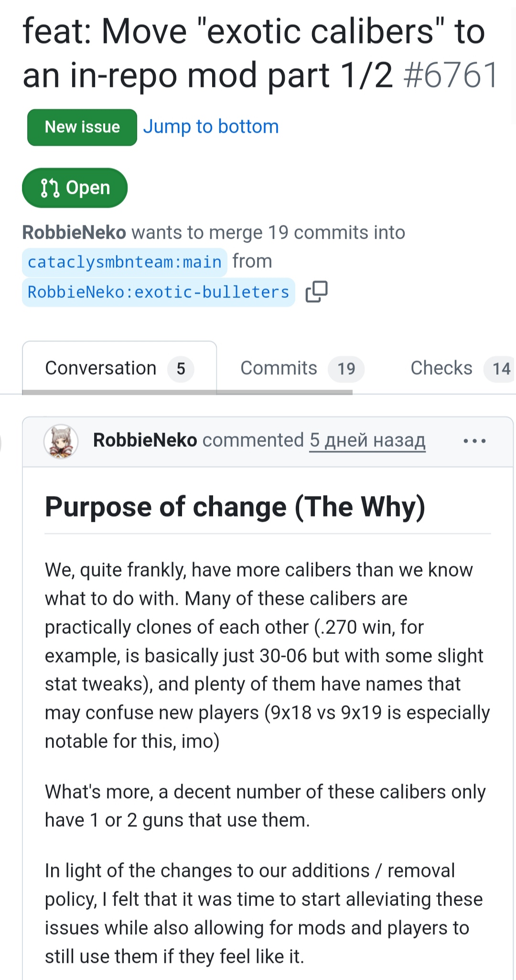
Task: Click the Checks count badge showing 14
Action: click(x=501, y=369)
